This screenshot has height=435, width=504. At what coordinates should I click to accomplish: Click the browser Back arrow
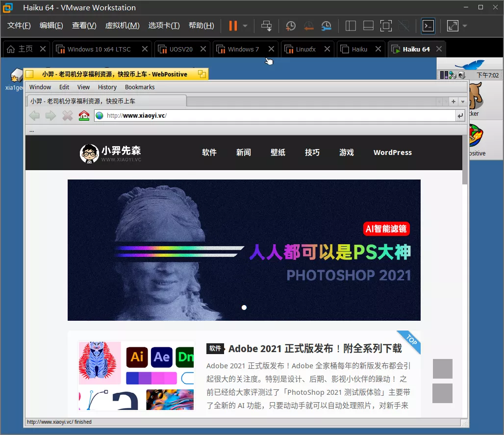(x=34, y=116)
